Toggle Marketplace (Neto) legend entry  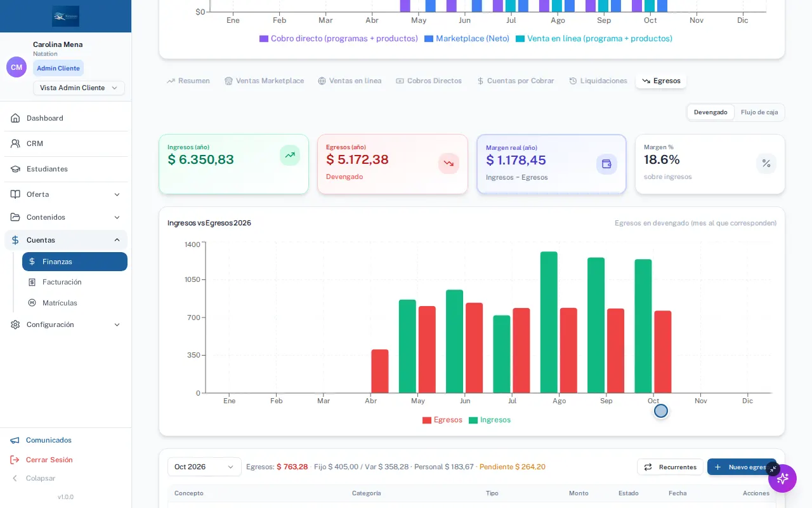coord(467,39)
